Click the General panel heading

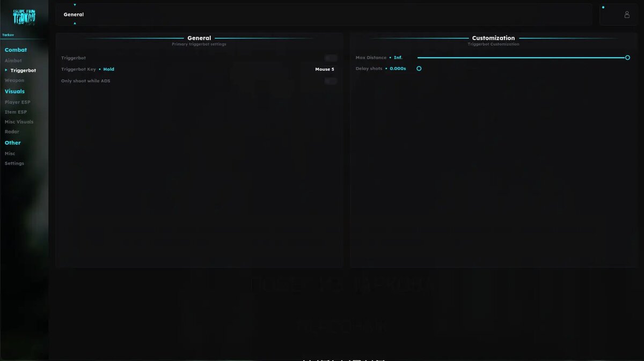click(199, 38)
